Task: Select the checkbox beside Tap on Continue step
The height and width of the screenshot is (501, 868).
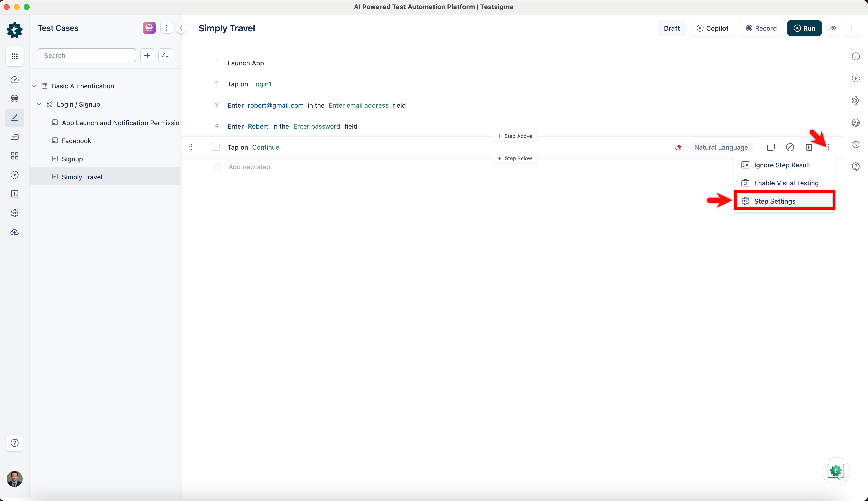Action: 215,146
